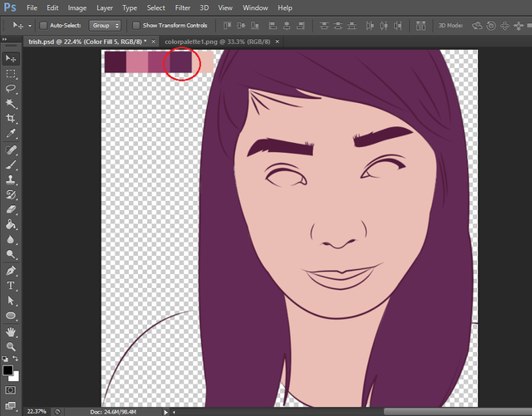The width and height of the screenshot is (532, 416).
Task: Choose the Crop tool
Action: tap(12, 119)
